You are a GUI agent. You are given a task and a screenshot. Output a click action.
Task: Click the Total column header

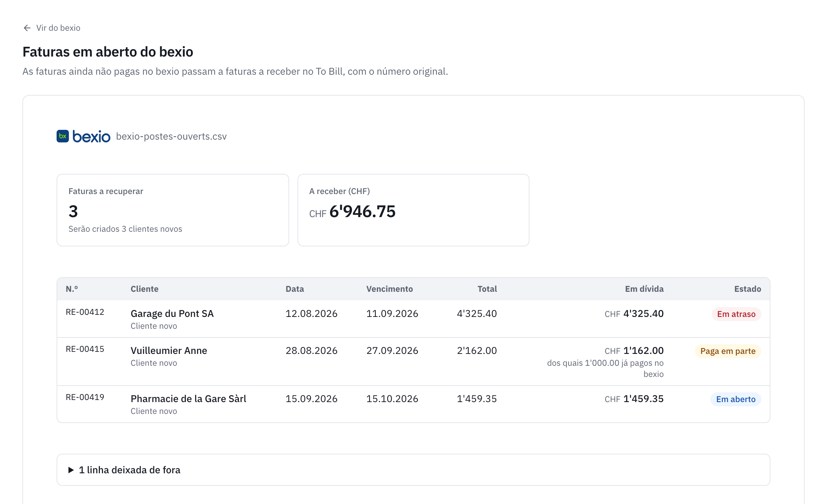(x=487, y=289)
